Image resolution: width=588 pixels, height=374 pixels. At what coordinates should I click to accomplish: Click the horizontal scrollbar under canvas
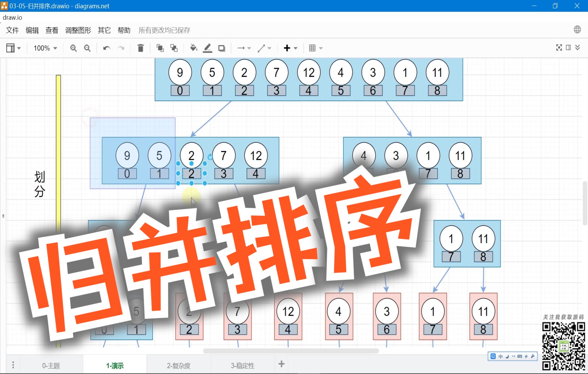291,351
